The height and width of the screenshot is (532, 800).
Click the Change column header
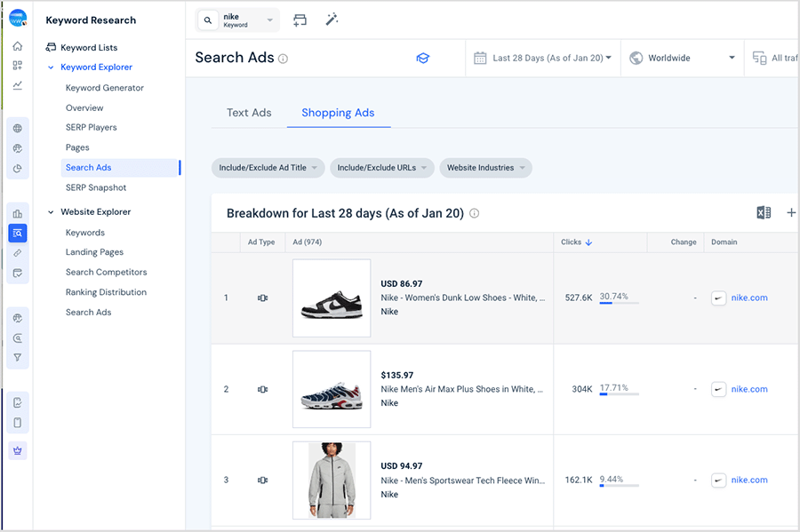(684, 242)
